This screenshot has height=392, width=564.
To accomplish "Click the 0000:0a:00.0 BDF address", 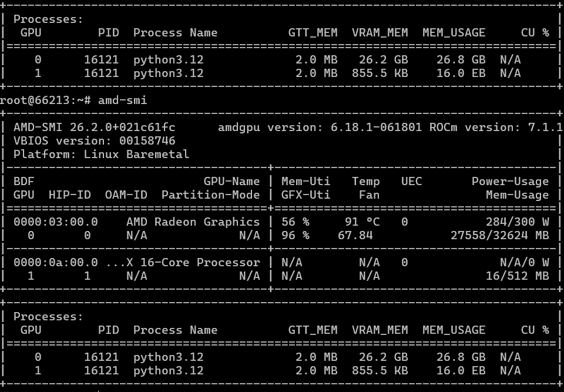I will [x=55, y=263].
